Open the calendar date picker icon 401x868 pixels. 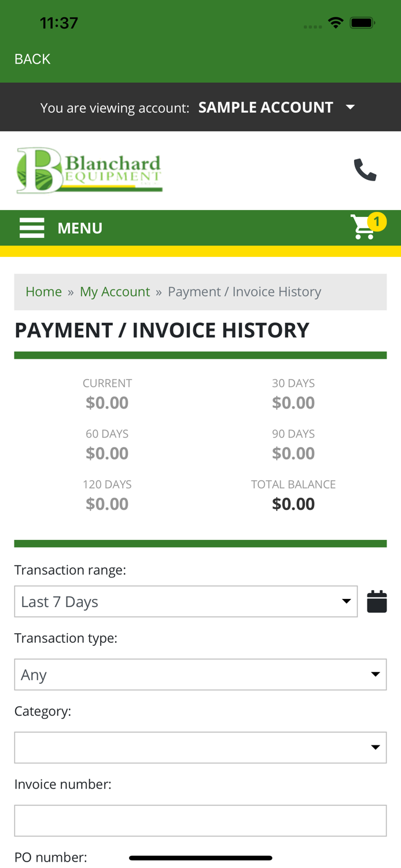coord(377,601)
